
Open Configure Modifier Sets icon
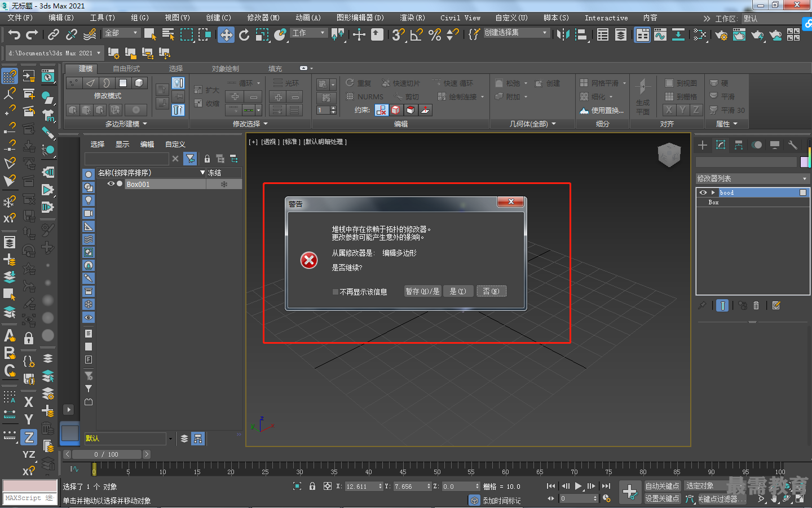(776, 305)
